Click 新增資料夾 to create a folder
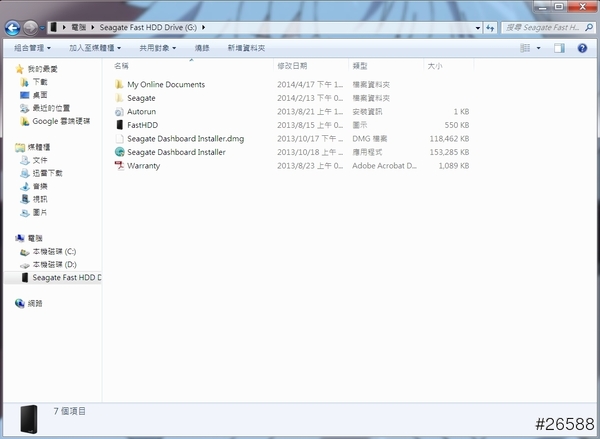The image size is (600, 439). coord(246,48)
